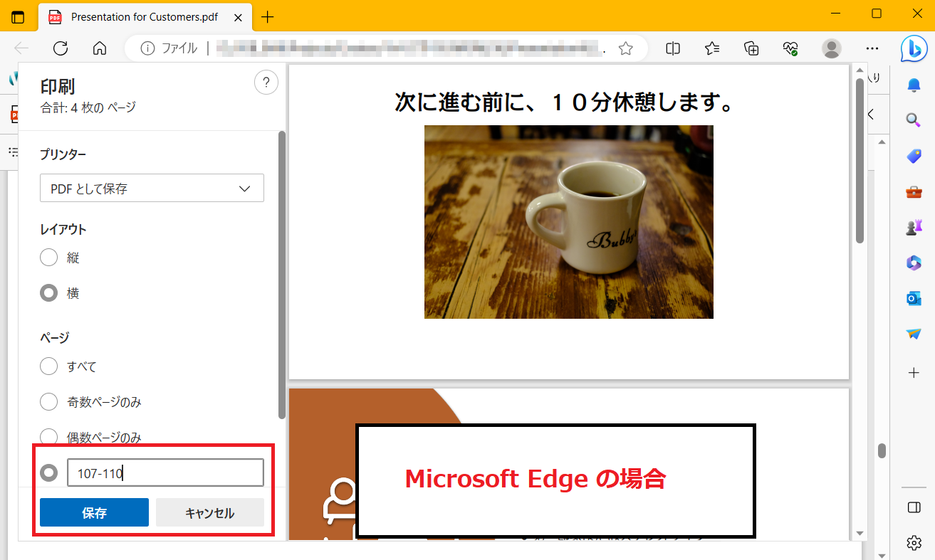Open the sidebar Tools briefcase icon
The width and height of the screenshot is (935, 560).
click(x=914, y=191)
